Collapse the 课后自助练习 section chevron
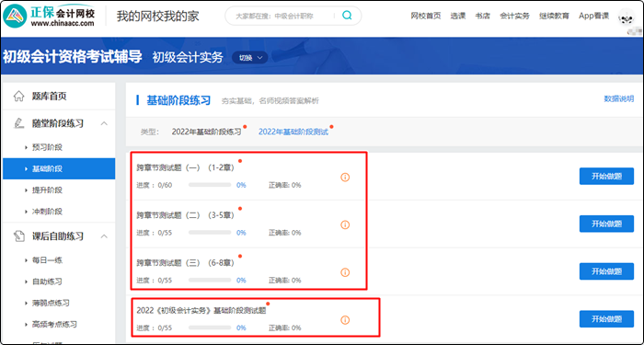 pos(104,236)
